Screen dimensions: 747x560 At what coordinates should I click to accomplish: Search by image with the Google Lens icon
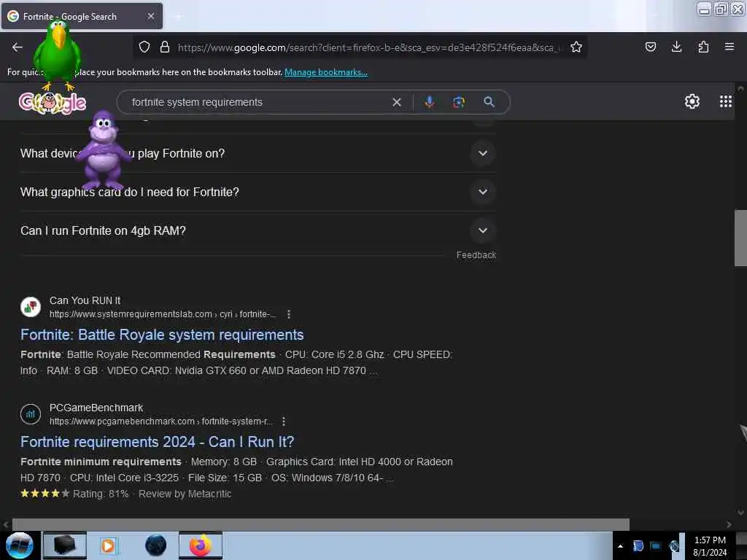tap(459, 102)
